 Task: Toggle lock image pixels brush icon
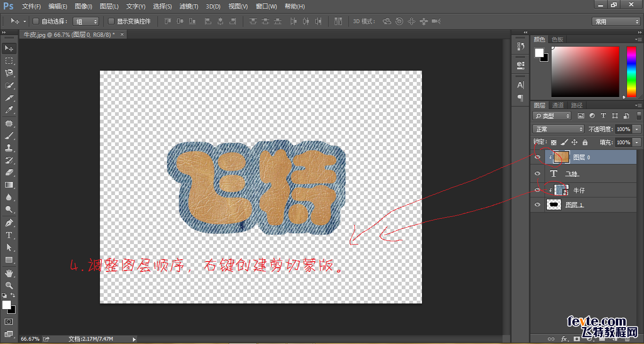point(564,142)
